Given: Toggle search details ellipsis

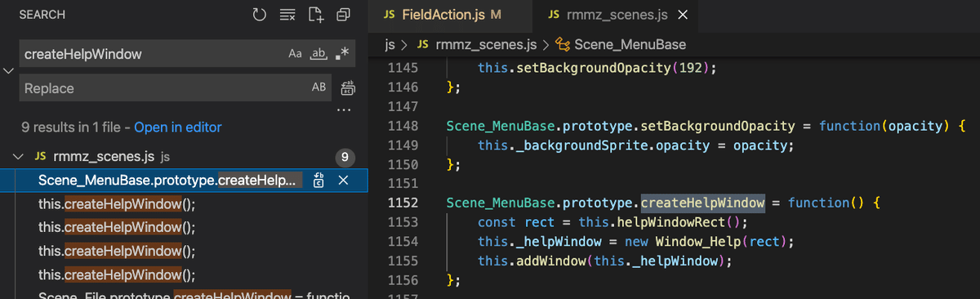Looking at the screenshot, I should tap(344, 109).
